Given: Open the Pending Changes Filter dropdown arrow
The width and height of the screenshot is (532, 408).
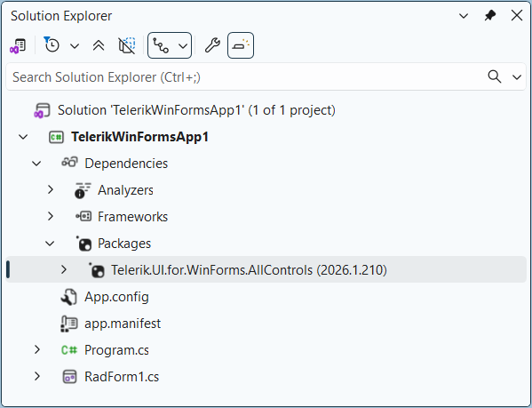Looking at the screenshot, I should (75, 46).
